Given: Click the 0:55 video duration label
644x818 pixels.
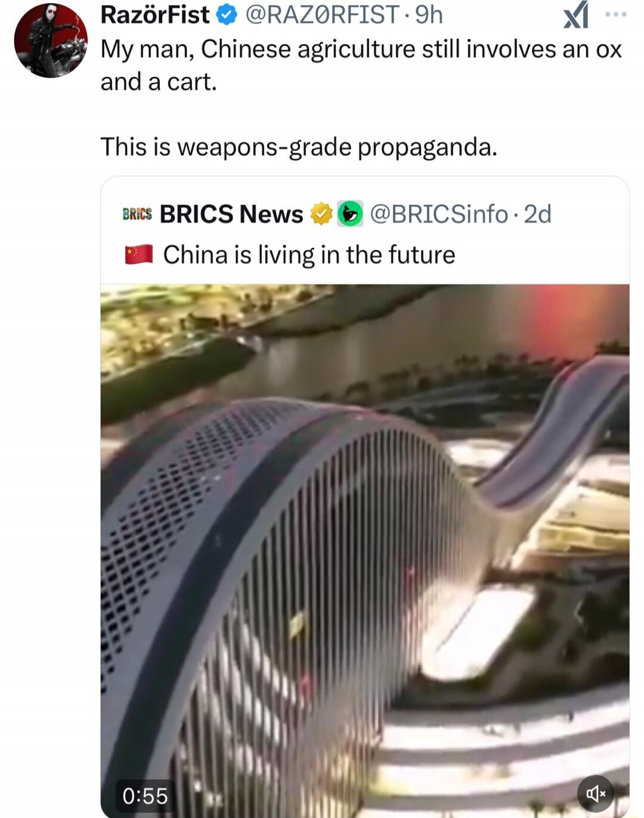Looking at the screenshot, I should [145, 796].
